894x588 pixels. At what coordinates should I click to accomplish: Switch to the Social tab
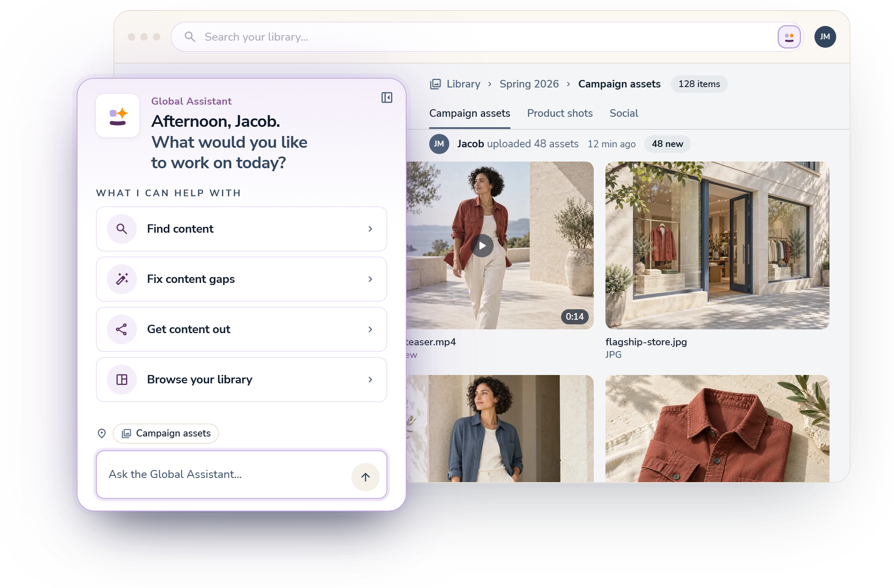[624, 113]
